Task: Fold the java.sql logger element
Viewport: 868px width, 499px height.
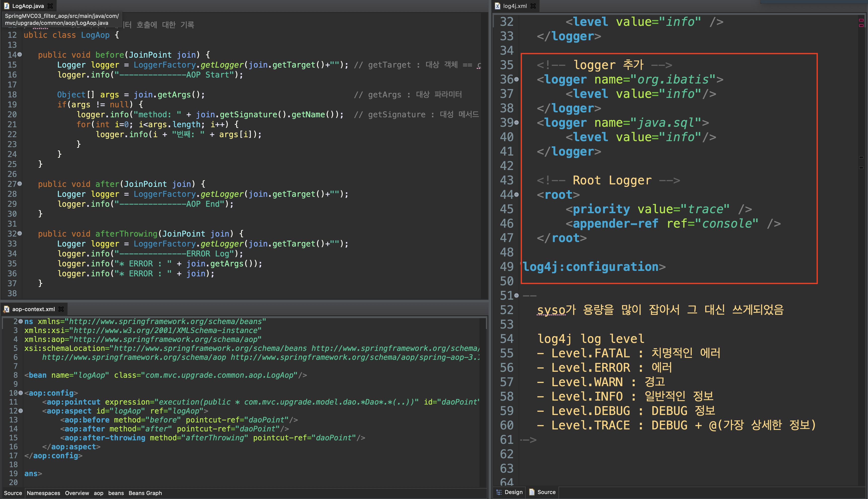Action: click(x=516, y=123)
